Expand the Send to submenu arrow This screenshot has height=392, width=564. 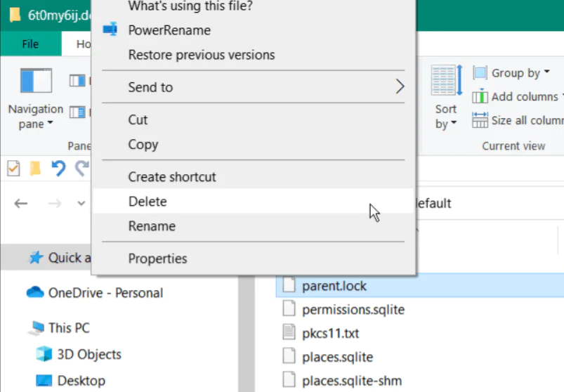point(400,87)
